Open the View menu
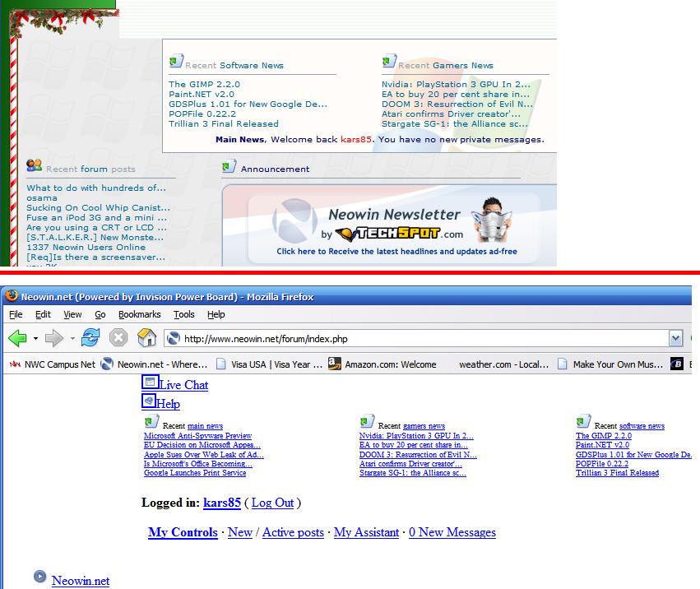 (x=72, y=314)
